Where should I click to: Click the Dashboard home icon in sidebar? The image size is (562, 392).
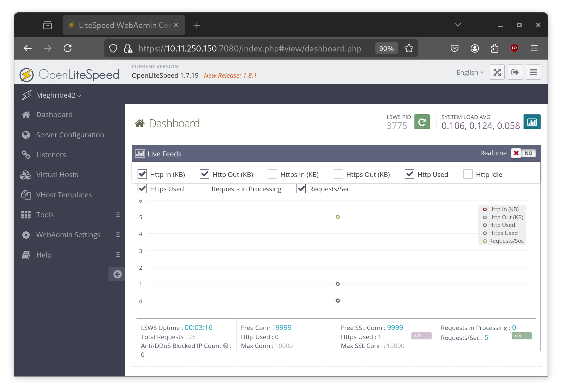click(26, 115)
